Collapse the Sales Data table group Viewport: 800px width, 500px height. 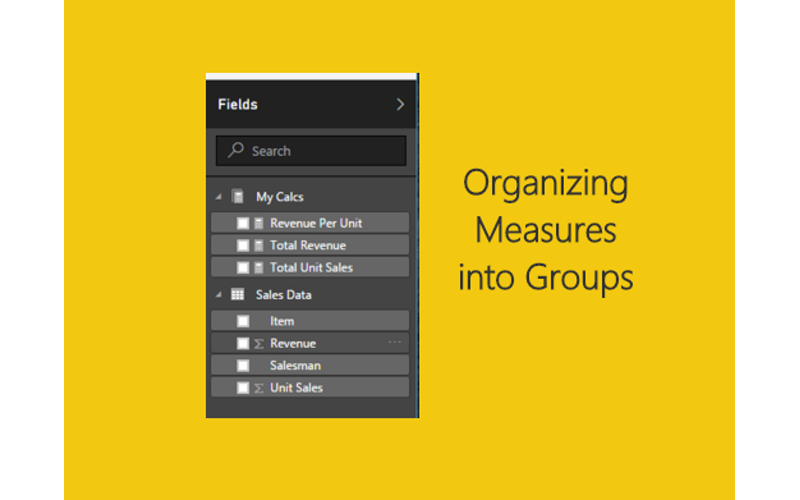pyautogui.click(x=219, y=295)
